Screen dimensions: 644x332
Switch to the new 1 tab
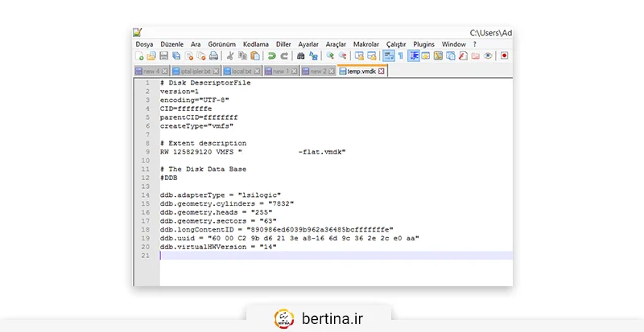[278, 71]
